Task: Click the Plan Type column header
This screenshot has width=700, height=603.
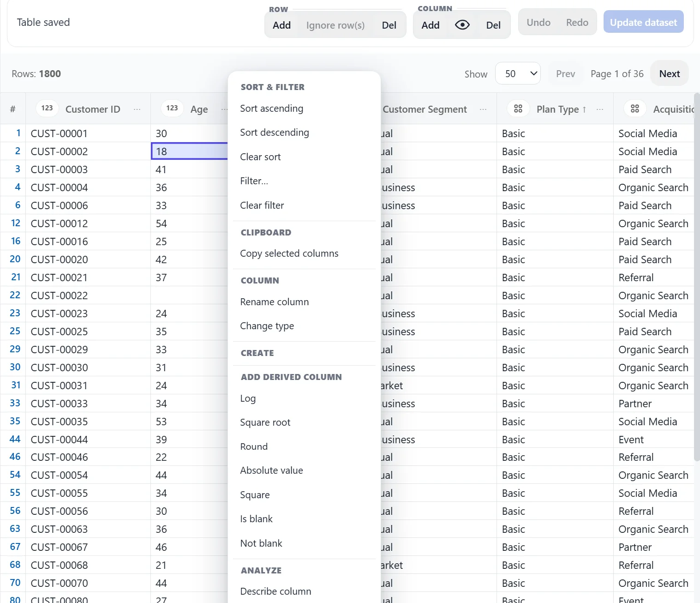Action: point(555,109)
